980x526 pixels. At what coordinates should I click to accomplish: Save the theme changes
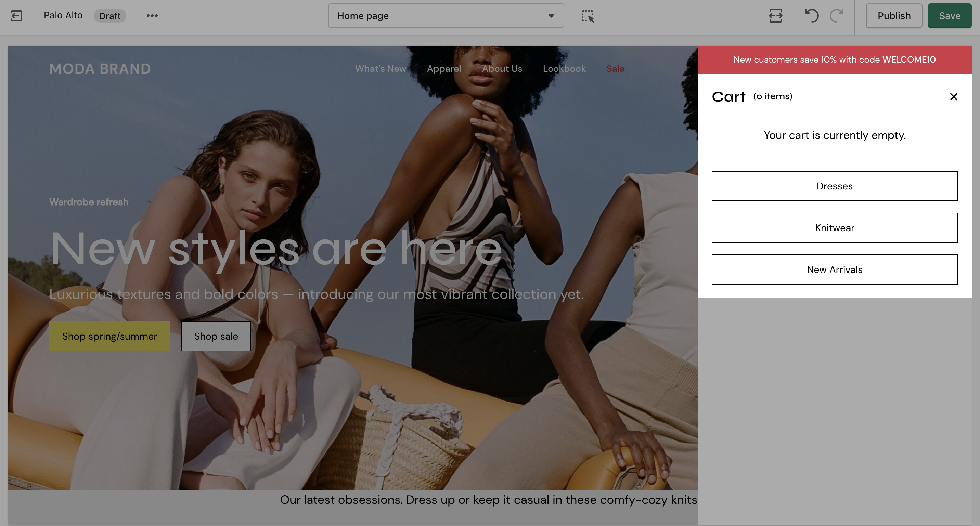(x=949, y=16)
